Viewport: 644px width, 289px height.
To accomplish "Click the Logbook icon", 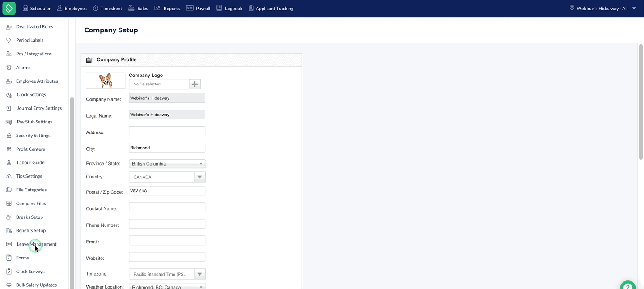I will tap(219, 8).
